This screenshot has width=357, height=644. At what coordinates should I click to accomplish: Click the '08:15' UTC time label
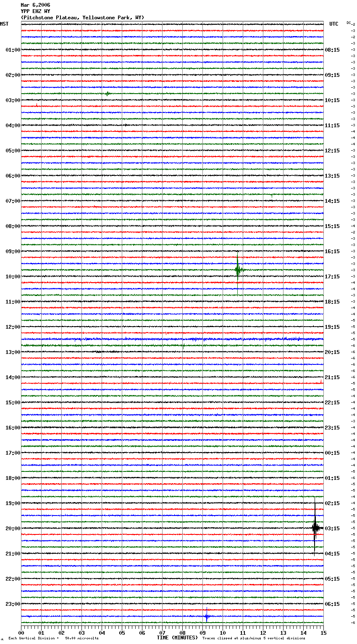coord(332,50)
